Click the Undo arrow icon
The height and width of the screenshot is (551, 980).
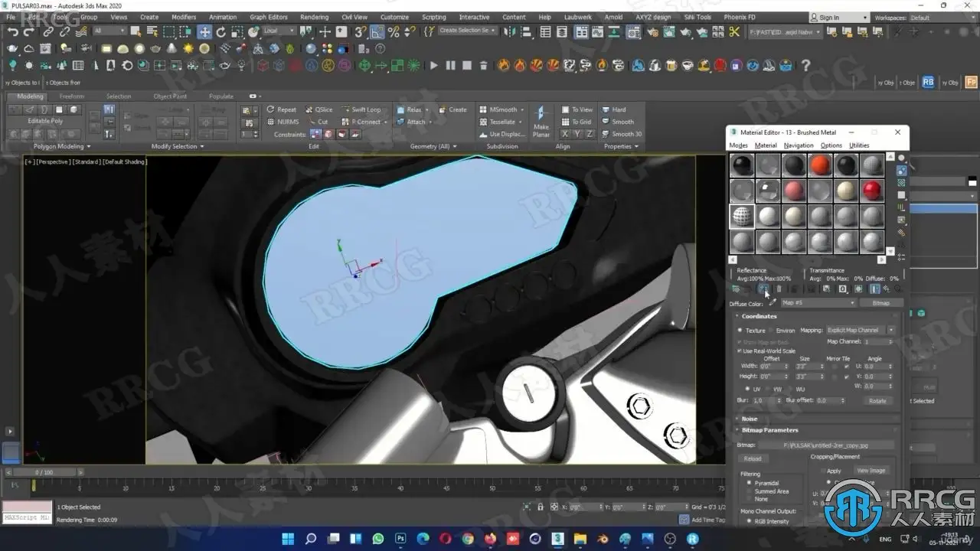(x=13, y=32)
